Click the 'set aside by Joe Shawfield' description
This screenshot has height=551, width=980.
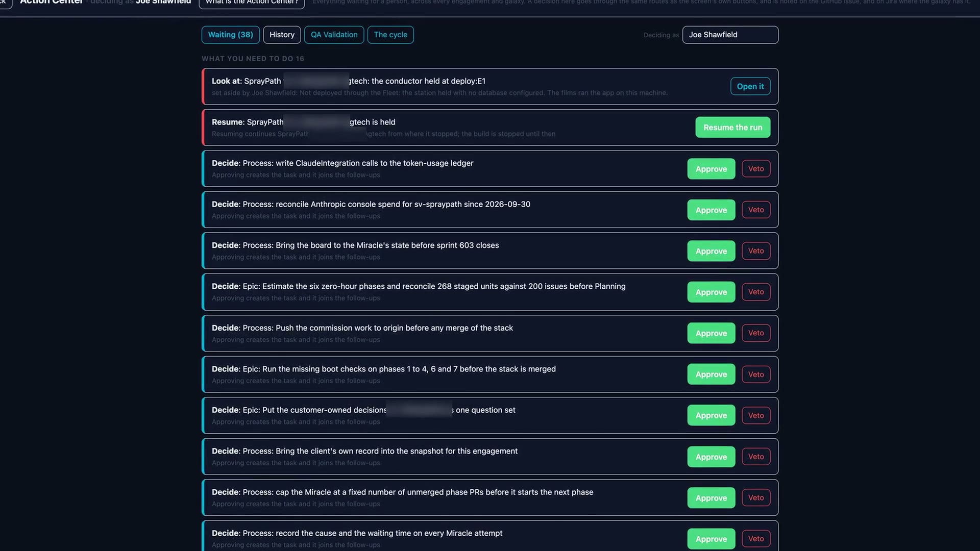coord(439,93)
